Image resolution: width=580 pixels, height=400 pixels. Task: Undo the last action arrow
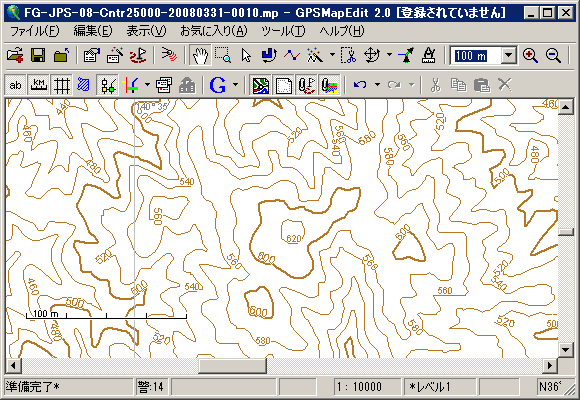pyautogui.click(x=360, y=85)
